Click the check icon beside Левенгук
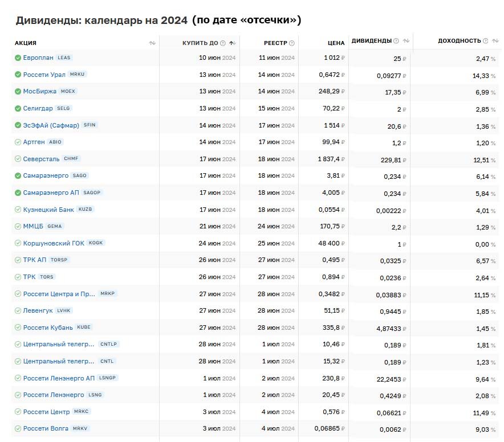This screenshot has height=442, width=504. (18, 310)
